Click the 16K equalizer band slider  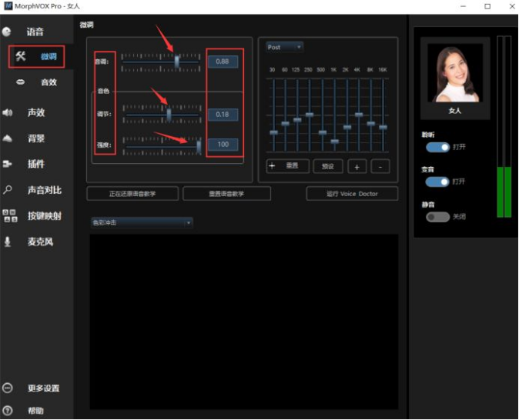point(383,127)
